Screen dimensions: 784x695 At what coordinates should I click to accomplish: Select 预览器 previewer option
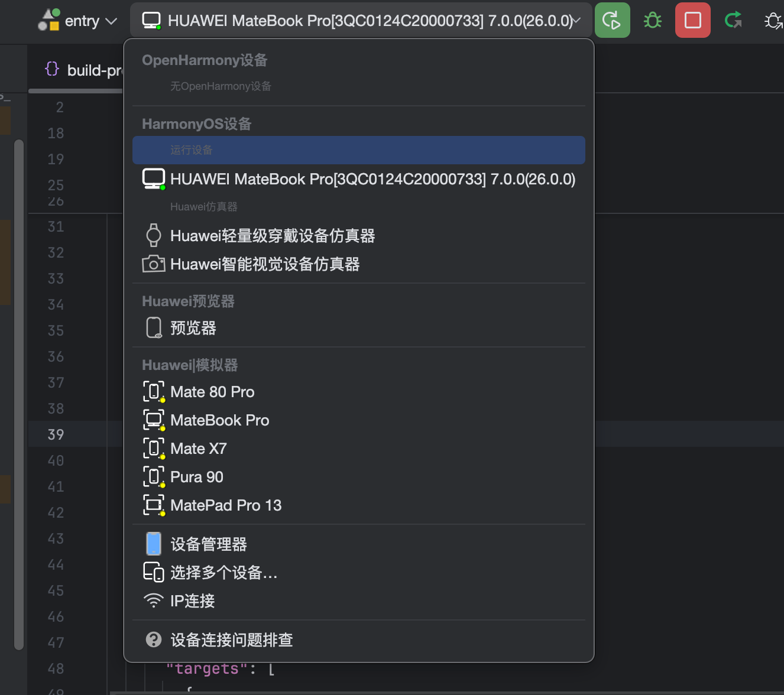coord(359,328)
